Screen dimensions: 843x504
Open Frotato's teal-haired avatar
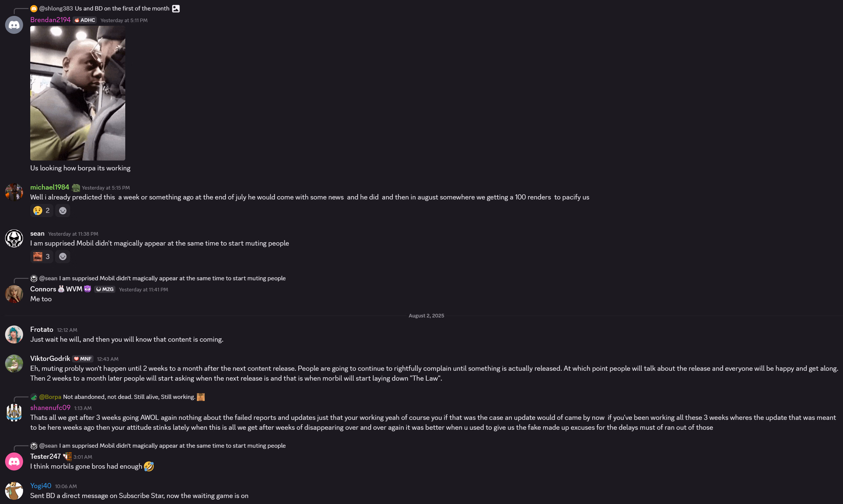pos(14,335)
